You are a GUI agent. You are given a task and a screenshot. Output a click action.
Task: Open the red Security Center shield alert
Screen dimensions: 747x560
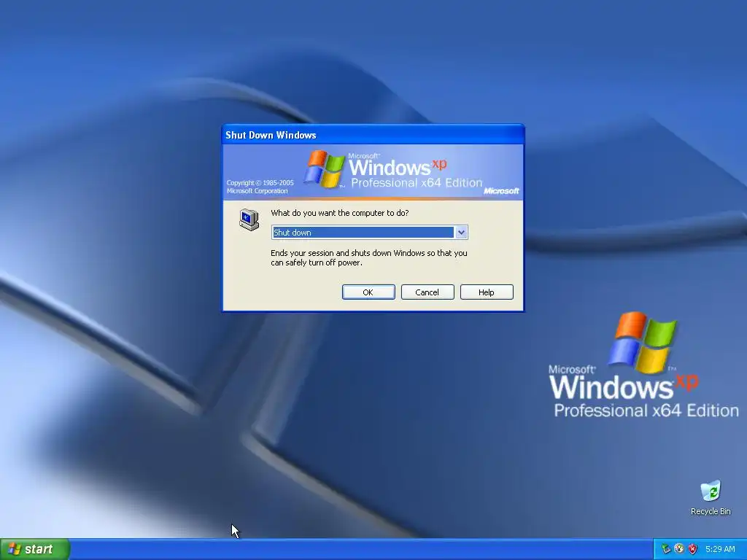(693, 549)
